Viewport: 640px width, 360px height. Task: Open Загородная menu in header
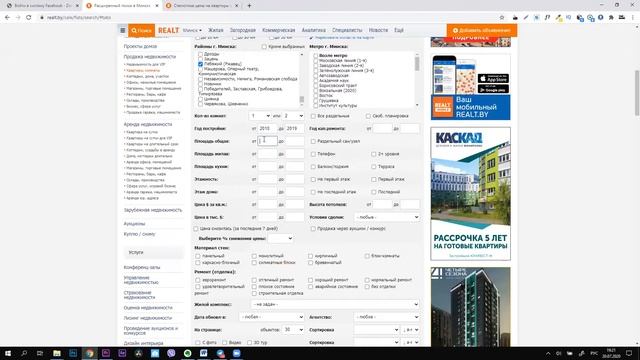(243, 30)
